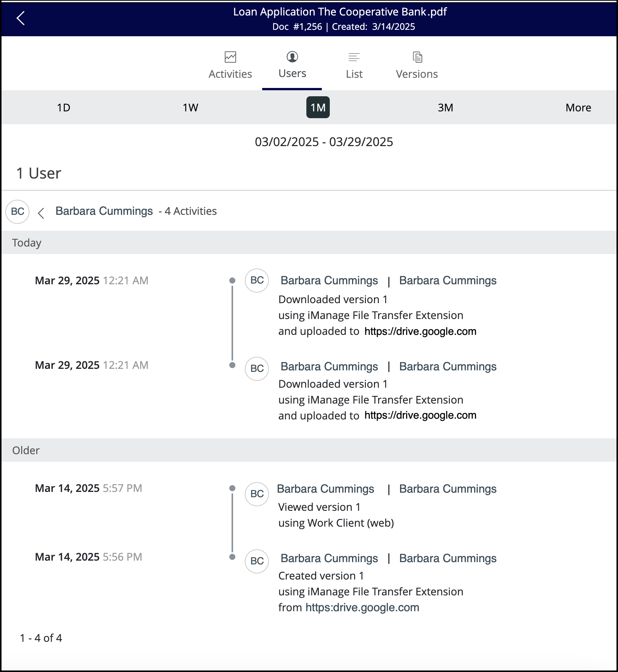Click timeline dot for 5:57 PM entry
Image resolution: width=618 pixels, height=672 pixels.
pos(232,488)
